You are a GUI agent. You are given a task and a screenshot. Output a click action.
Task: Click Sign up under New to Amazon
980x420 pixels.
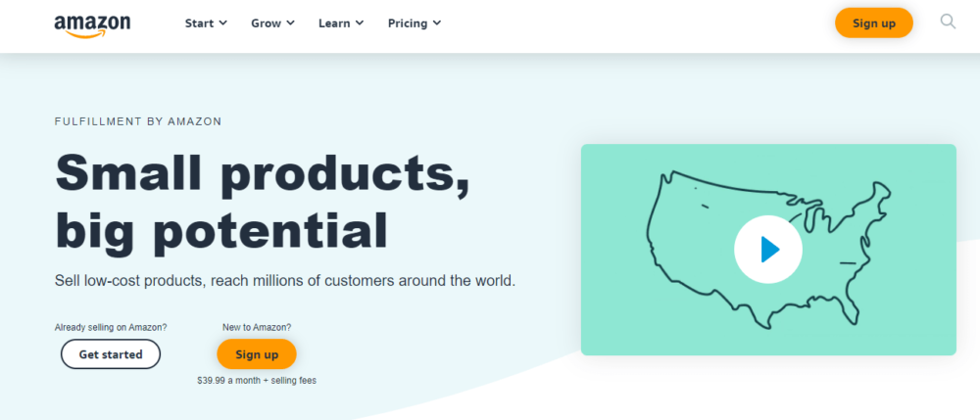(x=257, y=354)
